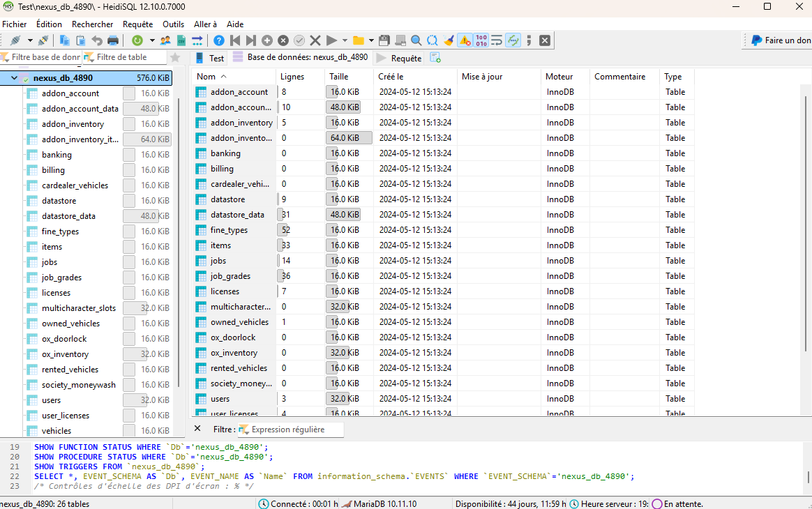Open new query tab with plus icon
Viewport: 812px width, 509px height.
435,58
